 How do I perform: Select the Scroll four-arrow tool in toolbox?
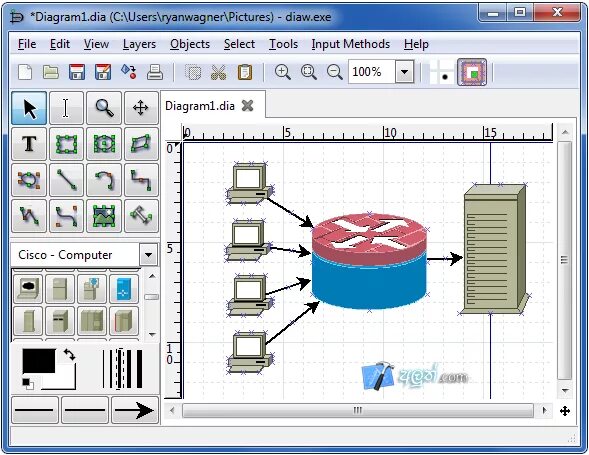[x=141, y=108]
